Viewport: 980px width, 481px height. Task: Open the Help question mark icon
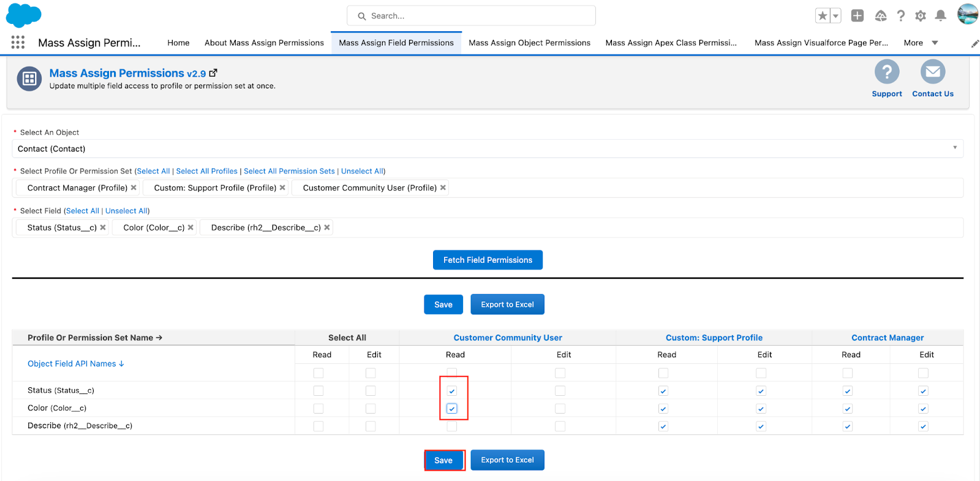click(x=901, y=16)
